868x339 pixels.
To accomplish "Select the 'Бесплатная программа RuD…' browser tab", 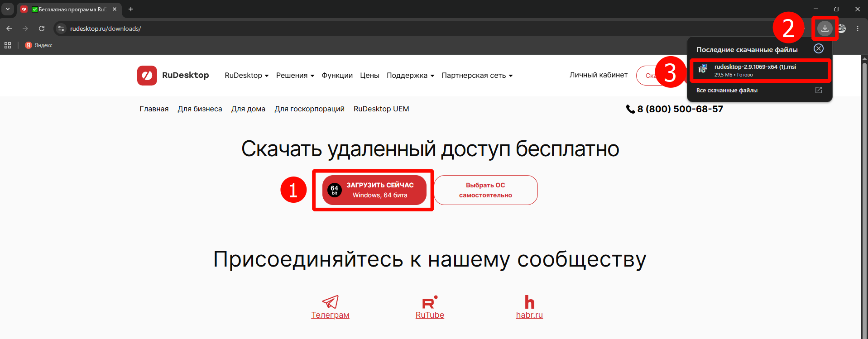I will (69, 9).
